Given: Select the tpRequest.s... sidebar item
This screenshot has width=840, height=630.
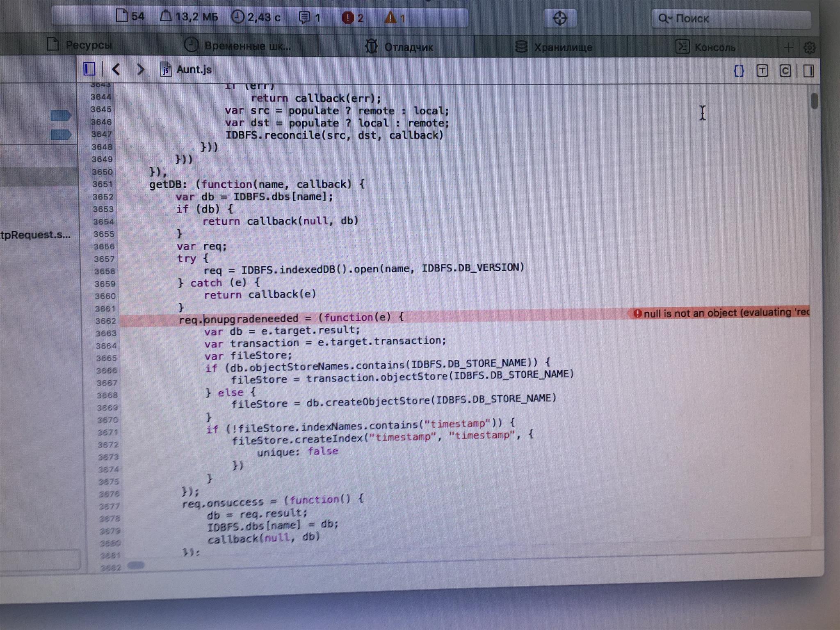Looking at the screenshot, I should (35, 235).
